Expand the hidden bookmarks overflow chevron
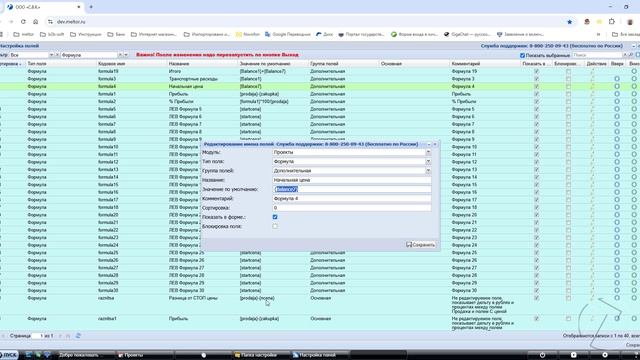The width and height of the screenshot is (640, 360). (x=598, y=34)
